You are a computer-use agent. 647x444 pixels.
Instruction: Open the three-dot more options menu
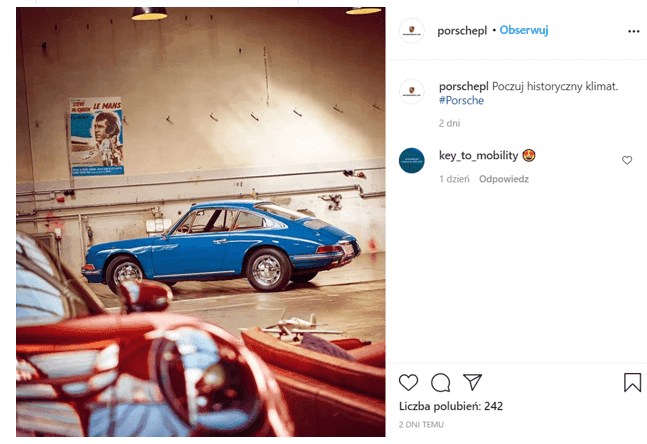(633, 31)
